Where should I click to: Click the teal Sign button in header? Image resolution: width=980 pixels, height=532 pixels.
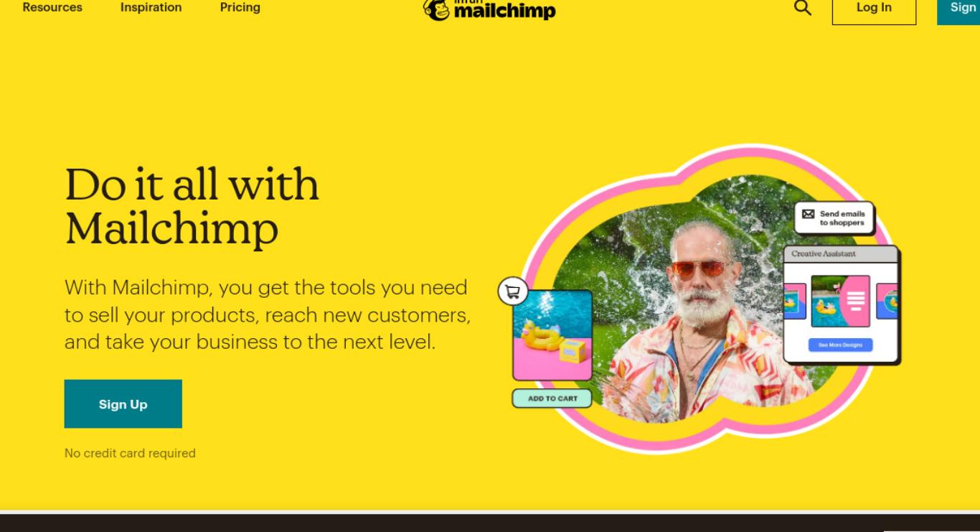tap(959, 10)
